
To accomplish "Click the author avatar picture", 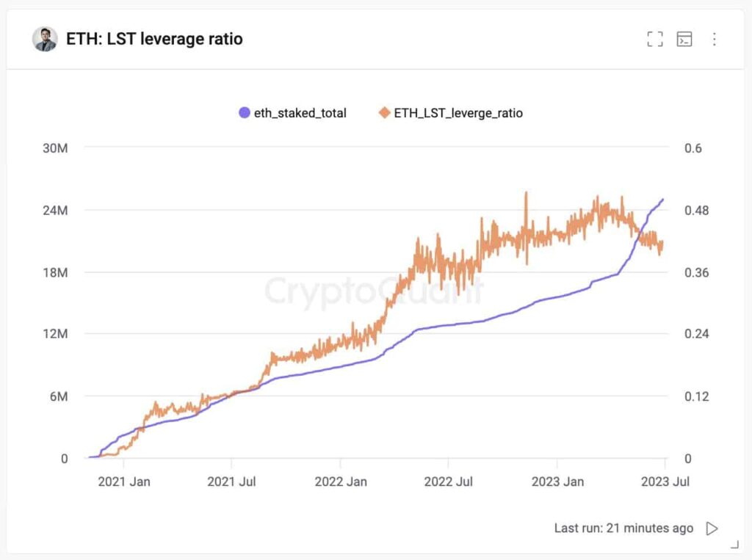I will pos(45,39).
